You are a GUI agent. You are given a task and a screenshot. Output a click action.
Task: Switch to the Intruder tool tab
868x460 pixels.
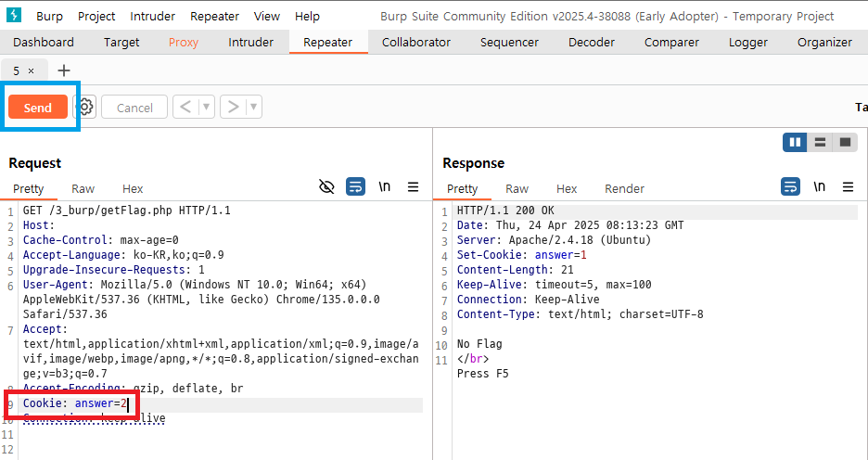click(250, 42)
